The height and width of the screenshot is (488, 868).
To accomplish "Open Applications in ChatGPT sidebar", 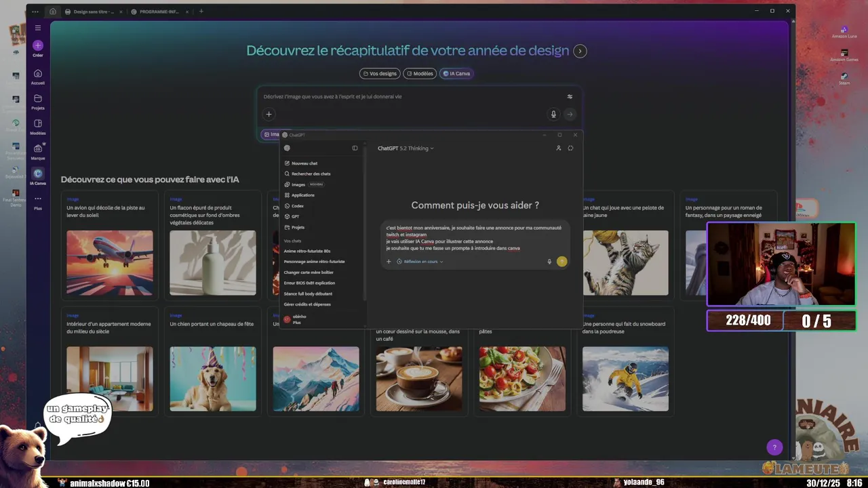I will 300,195.
